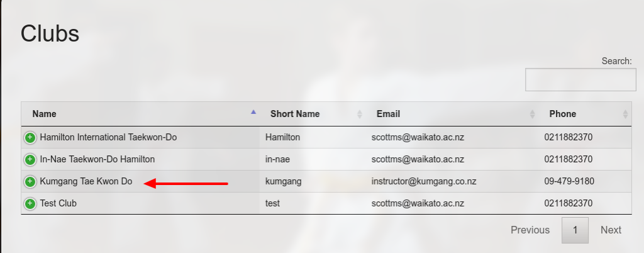Click the short name 'in-nae' cell

tap(277, 159)
